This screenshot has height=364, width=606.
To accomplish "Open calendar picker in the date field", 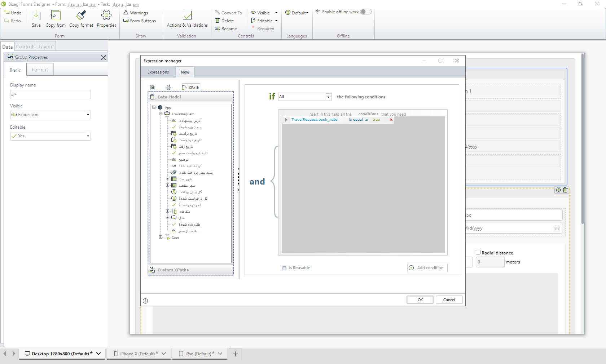I will [x=557, y=228].
